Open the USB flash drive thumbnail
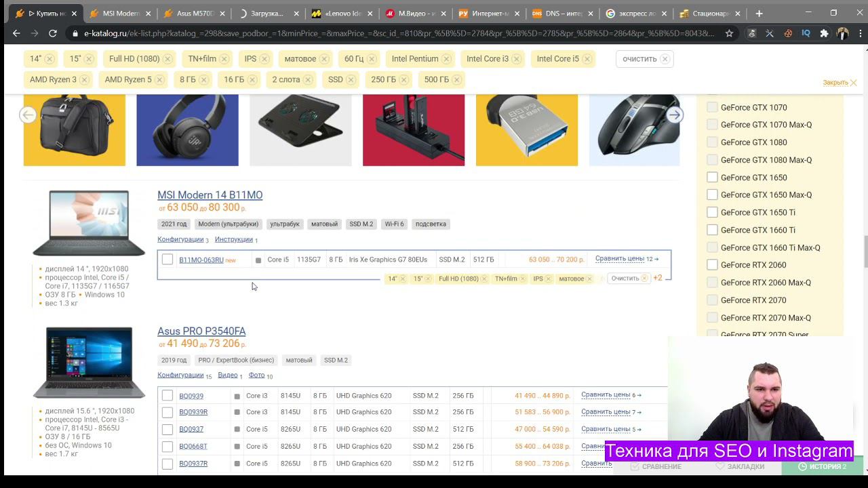868x488 pixels. [527, 130]
